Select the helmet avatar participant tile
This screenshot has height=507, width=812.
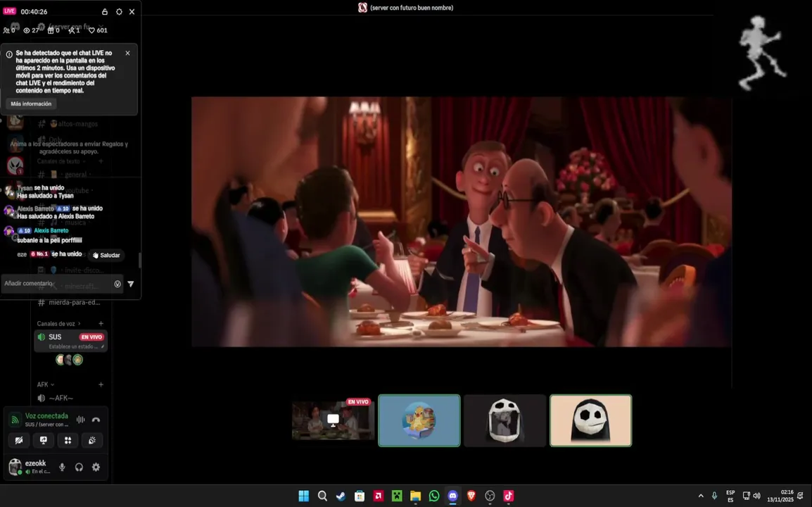505,420
